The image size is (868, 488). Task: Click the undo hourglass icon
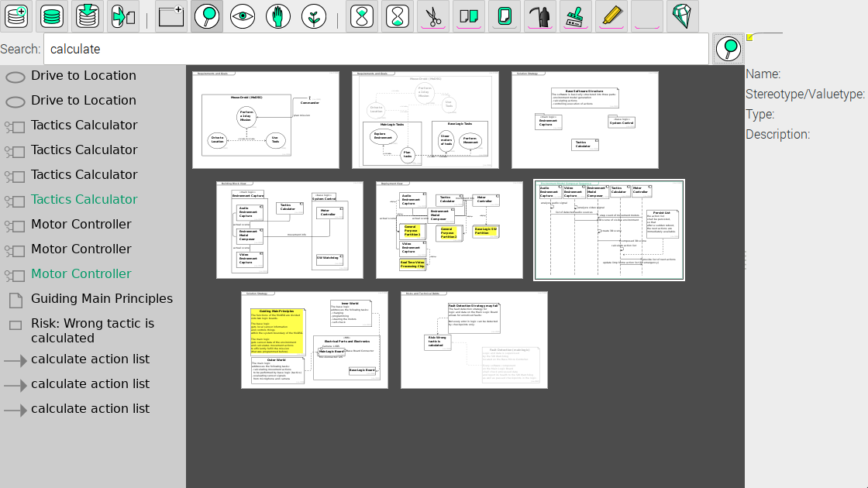pyautogui.click(x=362, y=15)
